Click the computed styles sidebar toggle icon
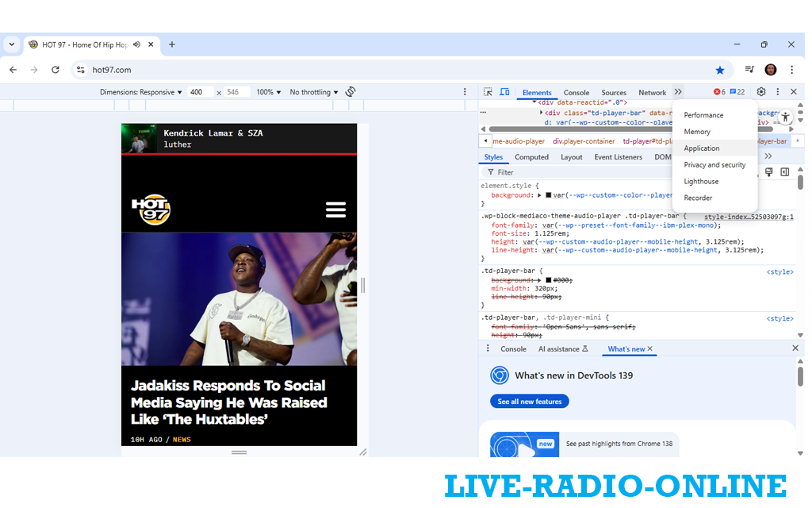This screenshot has height=508, width=812. tap(784, 172)
